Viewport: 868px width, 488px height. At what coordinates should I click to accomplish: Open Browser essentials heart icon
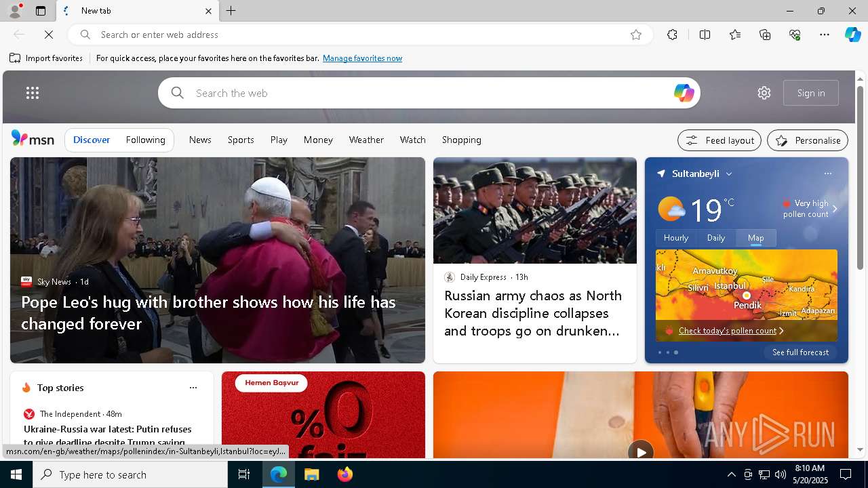(x=795, y=35)
